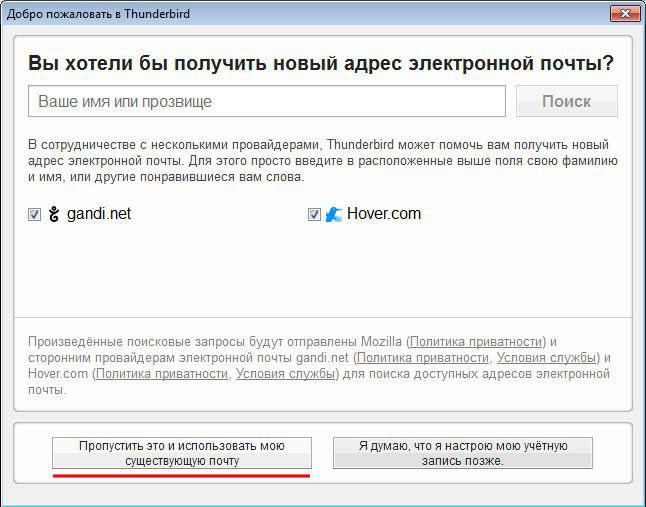Click 'Пропустить это и использовать мою существующую почту'
Screen dimensions: 646x507
pos(182,453)
